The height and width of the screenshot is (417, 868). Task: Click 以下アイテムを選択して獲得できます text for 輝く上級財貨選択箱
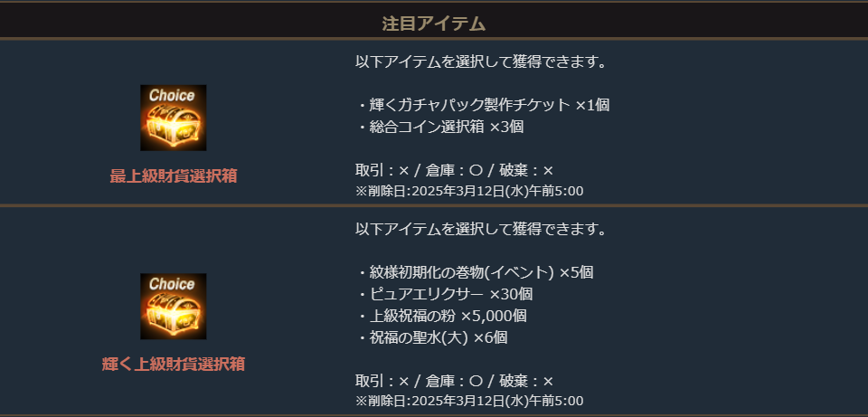point(480,229)
